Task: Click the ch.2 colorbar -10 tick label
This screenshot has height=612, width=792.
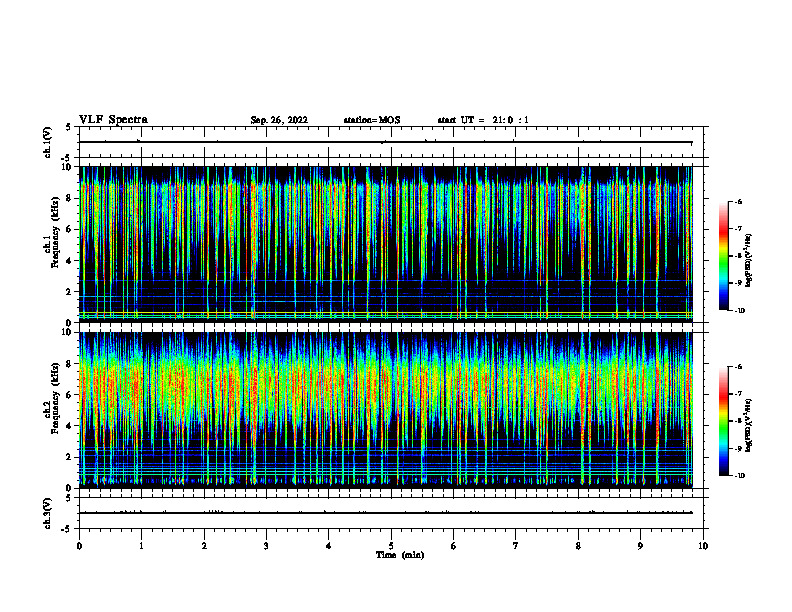Action: click(739, 476)
